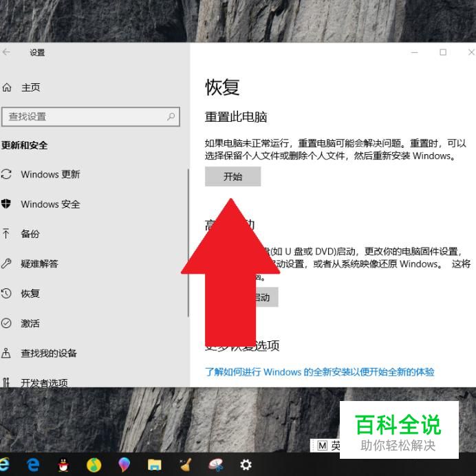Open File Explorer from taskbar
This screenshot has width=476, height=476.
[x=155, y=465]
